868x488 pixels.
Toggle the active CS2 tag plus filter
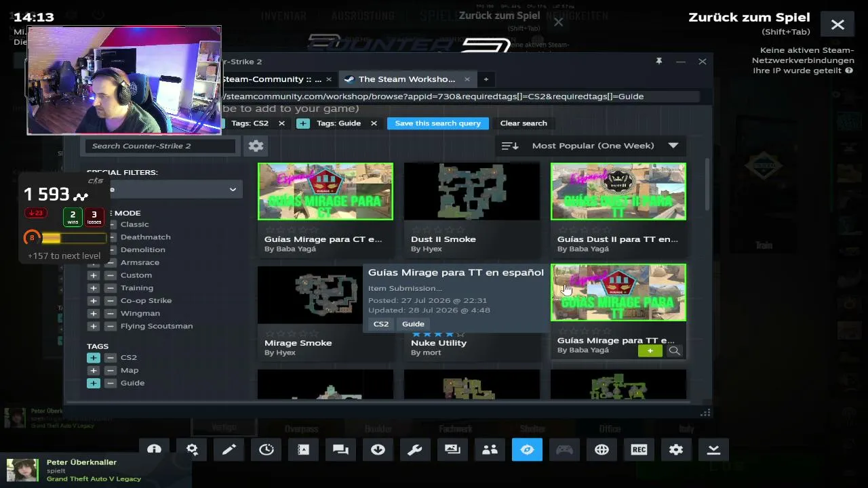coord(94,358)
